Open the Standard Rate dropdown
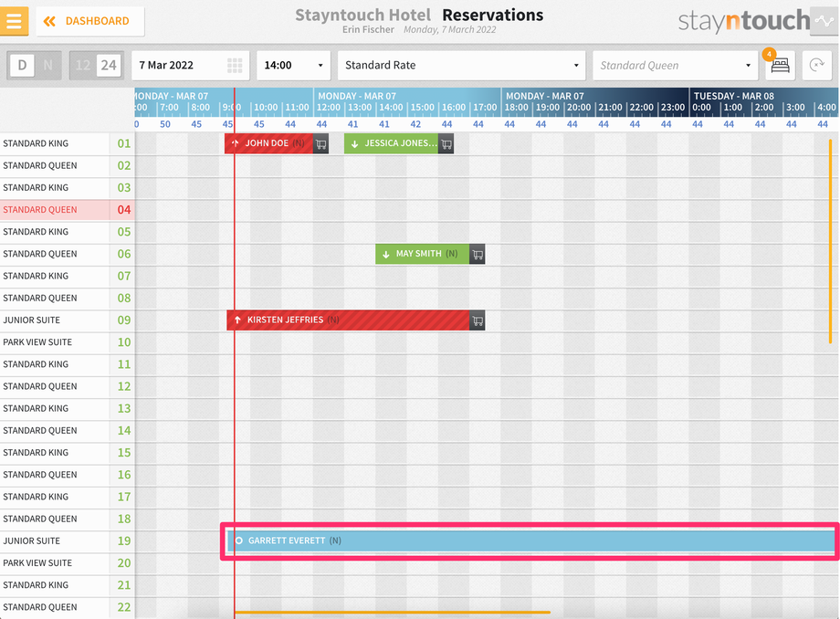 pyautogui.click(x=462, y=66)
